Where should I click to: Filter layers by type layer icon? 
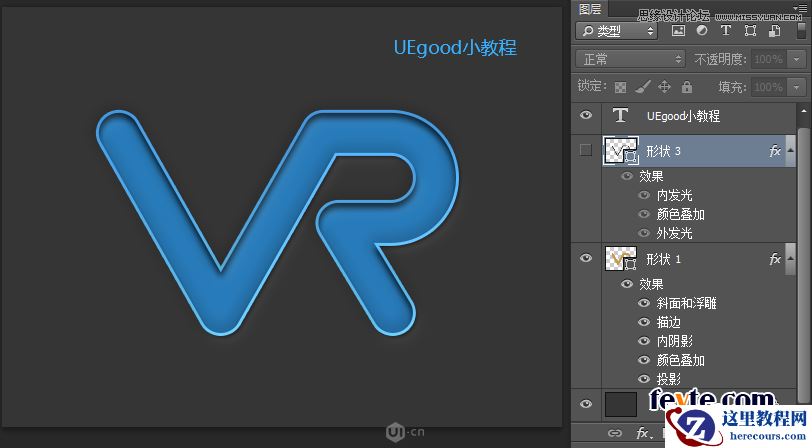coord(726,31)
